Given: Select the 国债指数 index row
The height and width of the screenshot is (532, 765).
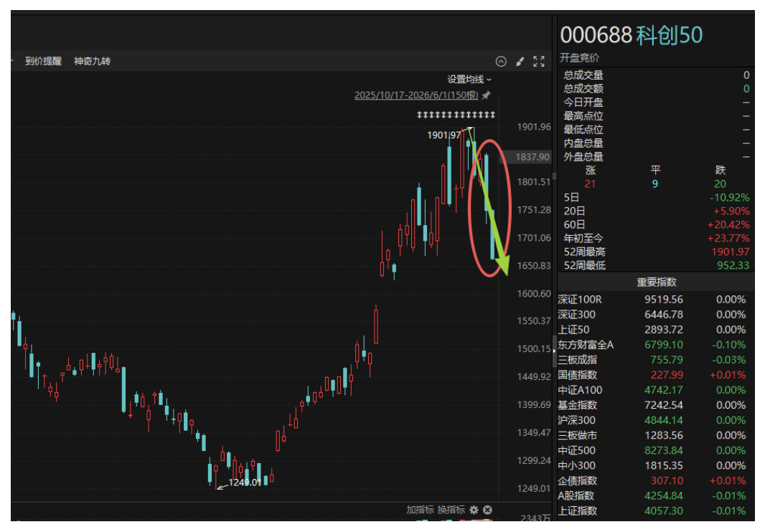Looking at the screenshot, I should click(656, 375).
